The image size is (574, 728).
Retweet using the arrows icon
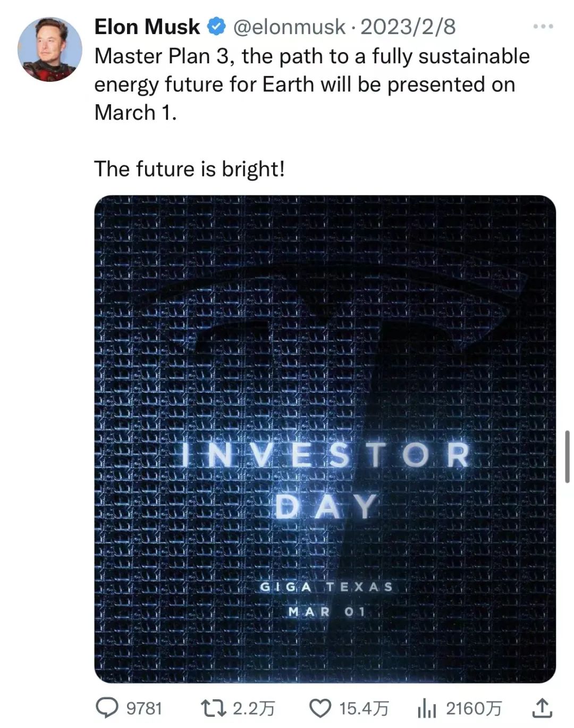(214, 708)
